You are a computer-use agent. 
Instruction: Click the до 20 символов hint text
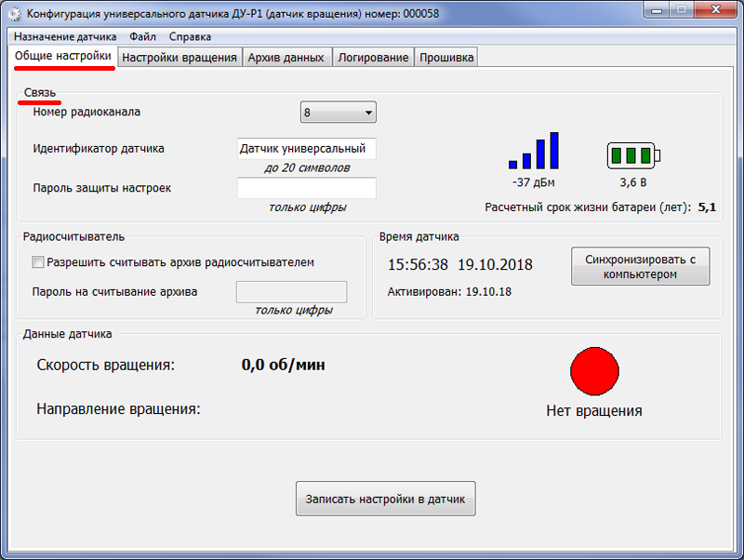tap(307, 168)
